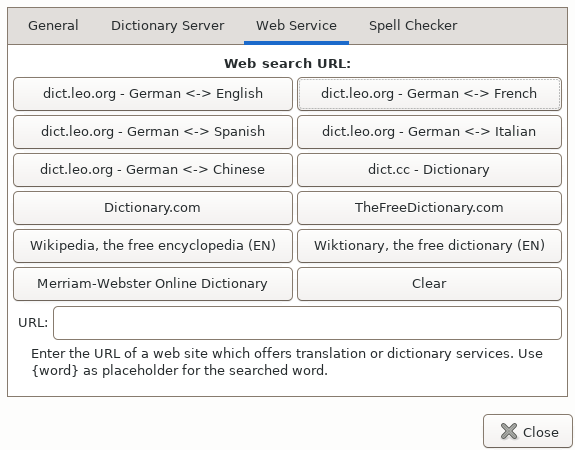Screen dimensions: 575x450
Task: Select the Web Service tab
Action: (296, 26)
